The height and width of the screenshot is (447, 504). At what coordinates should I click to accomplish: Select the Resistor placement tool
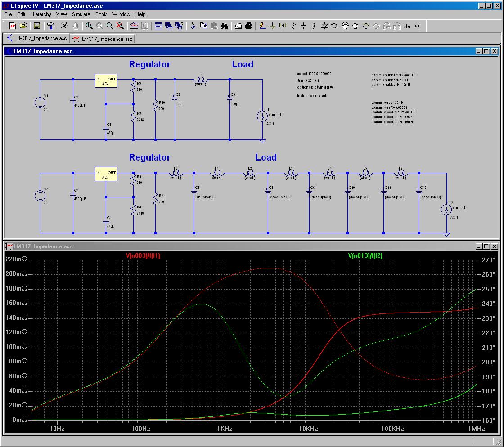click(293, 26)
